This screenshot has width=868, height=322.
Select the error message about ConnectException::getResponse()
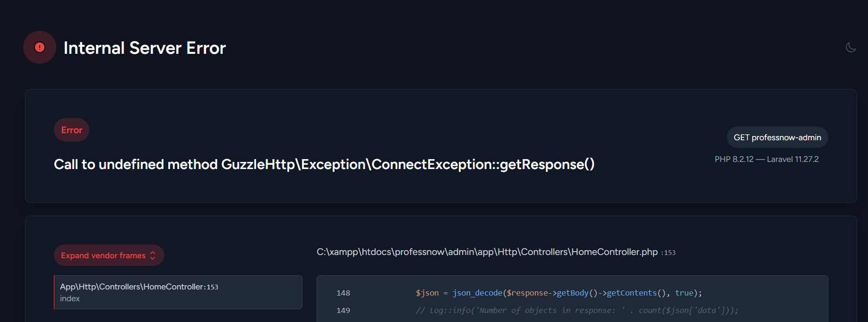pos(325,164)
